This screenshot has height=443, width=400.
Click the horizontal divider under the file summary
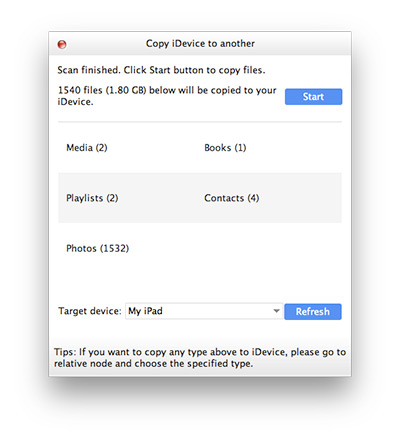click(200, 122)
